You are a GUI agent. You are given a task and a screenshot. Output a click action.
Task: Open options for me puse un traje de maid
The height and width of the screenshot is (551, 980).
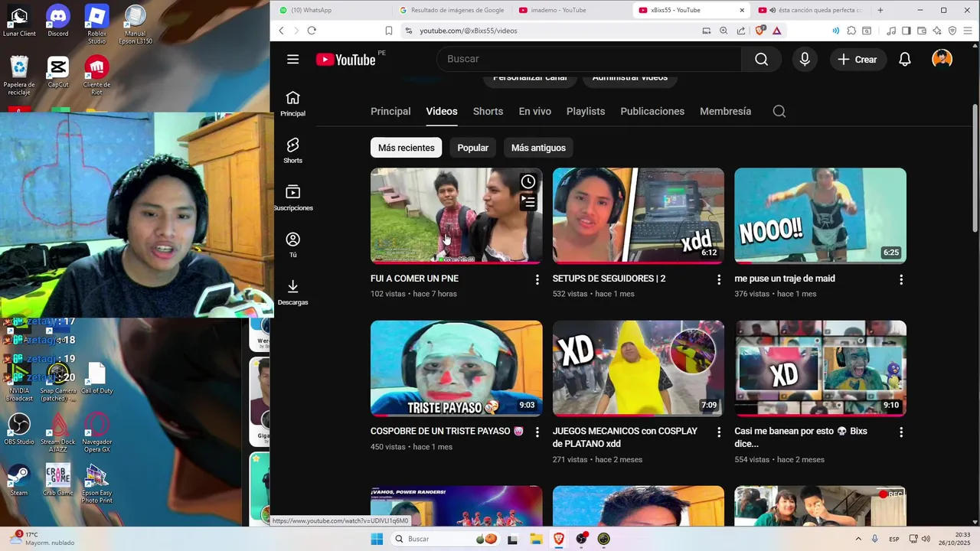[x=900, y=280]
